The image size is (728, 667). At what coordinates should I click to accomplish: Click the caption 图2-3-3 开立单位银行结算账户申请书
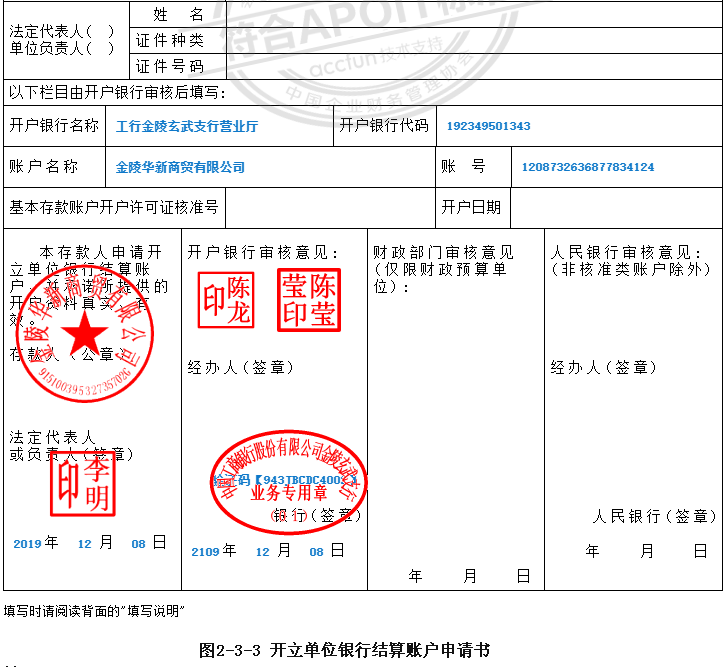pos(344,650)
